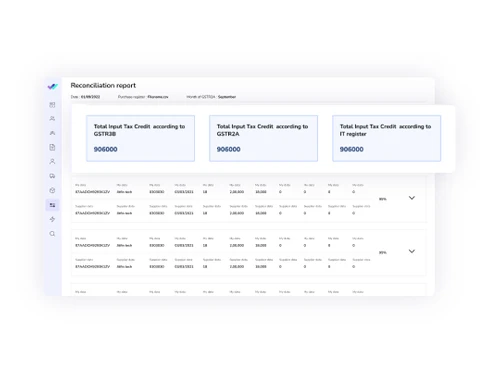
Task: Click the 906000 value under GSTR2A
Action: 228,149
